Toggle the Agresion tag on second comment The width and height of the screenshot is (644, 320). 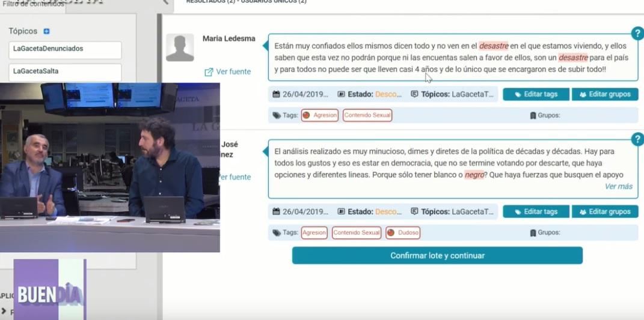[313, 233]
